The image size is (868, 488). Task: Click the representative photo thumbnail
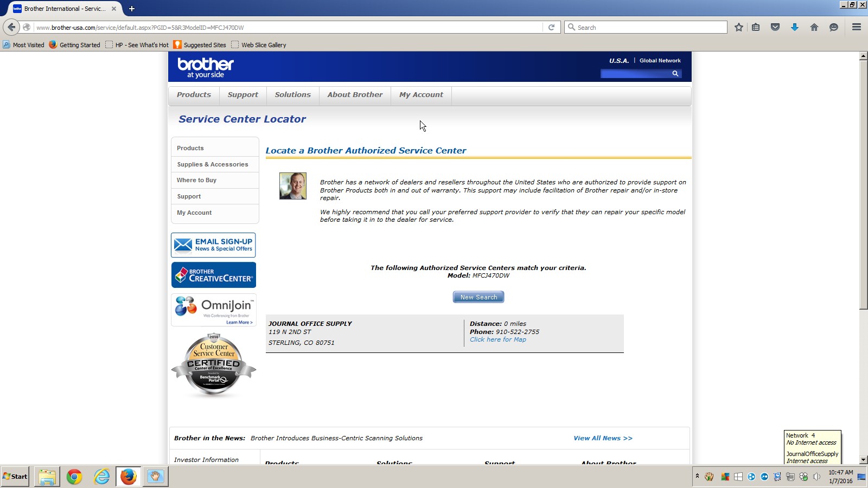pyautogui.click(x=293, y=186)
